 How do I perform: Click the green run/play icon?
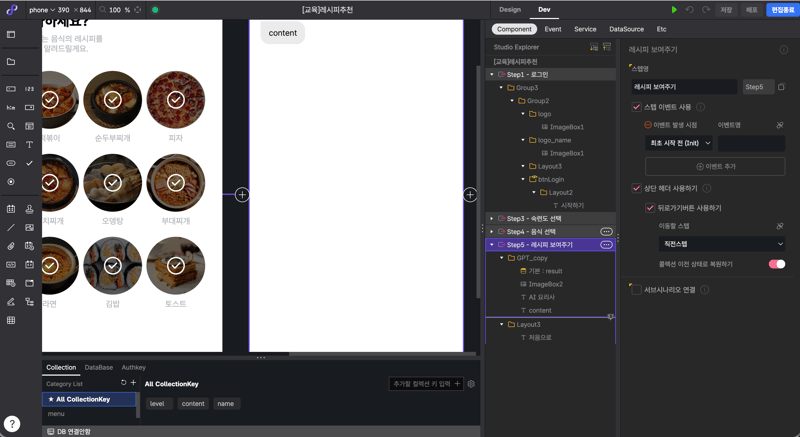[674, 10]
